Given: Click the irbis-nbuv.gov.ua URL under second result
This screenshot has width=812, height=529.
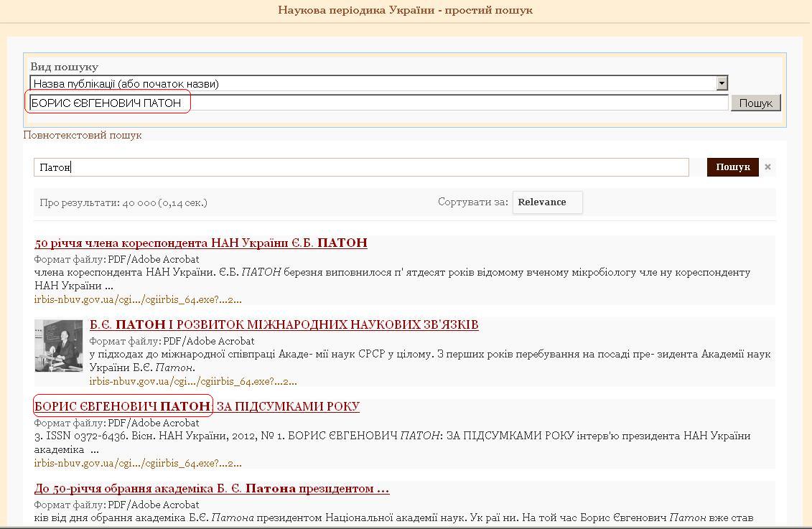Looking at the screenshot, I should tap(192, 381).
